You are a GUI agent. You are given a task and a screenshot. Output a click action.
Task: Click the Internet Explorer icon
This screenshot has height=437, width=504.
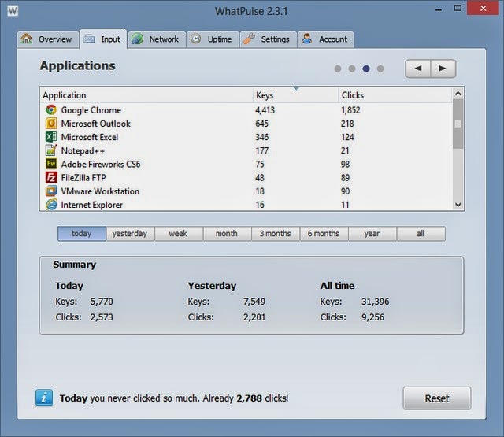(51, 205)
